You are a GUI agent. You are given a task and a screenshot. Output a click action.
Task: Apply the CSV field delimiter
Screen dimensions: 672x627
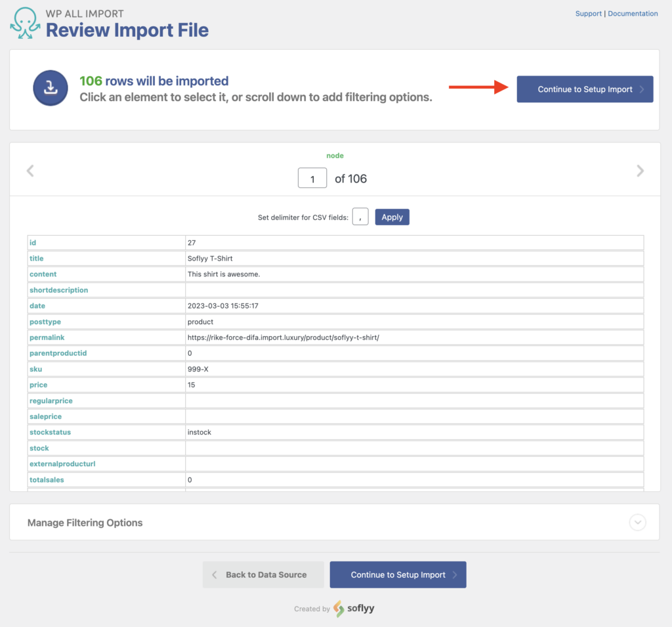coord(392,217)
